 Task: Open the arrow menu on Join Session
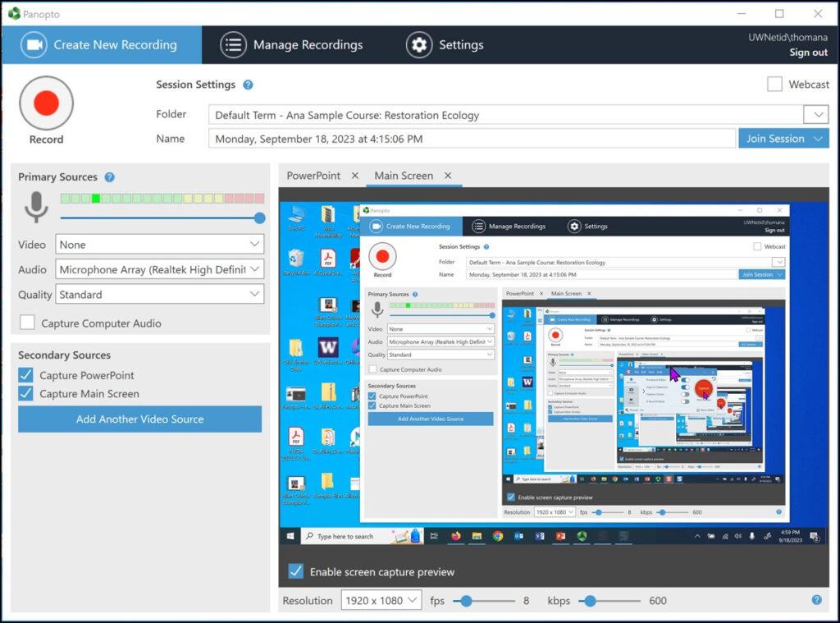click(x=819, y=139)
